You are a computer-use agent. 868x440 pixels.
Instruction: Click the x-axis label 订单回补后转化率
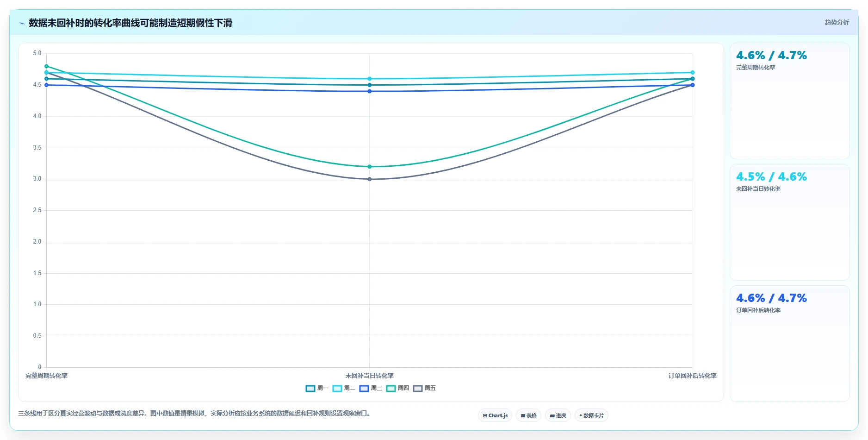pos(693,376)
